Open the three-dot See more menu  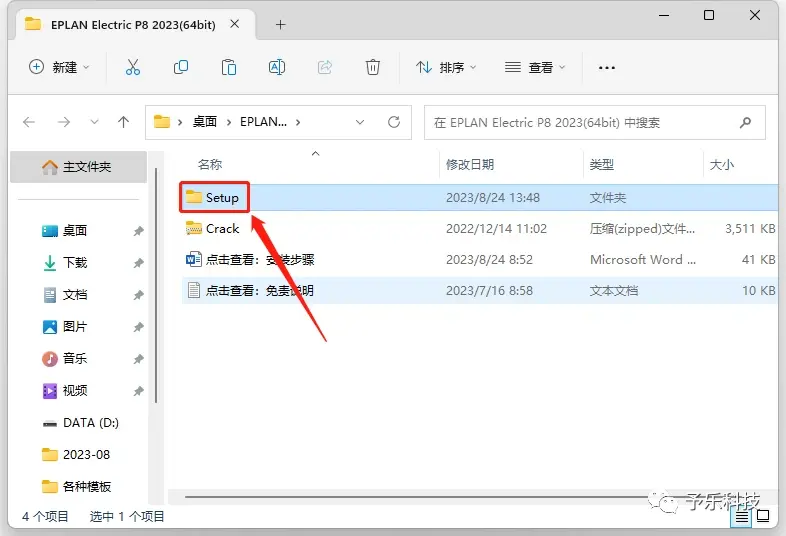click(x=607, y=68)
